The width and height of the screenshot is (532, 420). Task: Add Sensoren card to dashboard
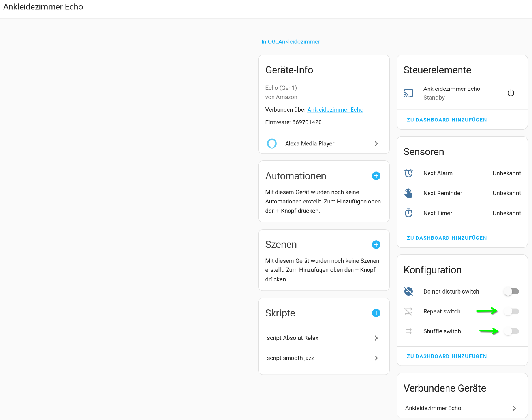click(447, 238)
